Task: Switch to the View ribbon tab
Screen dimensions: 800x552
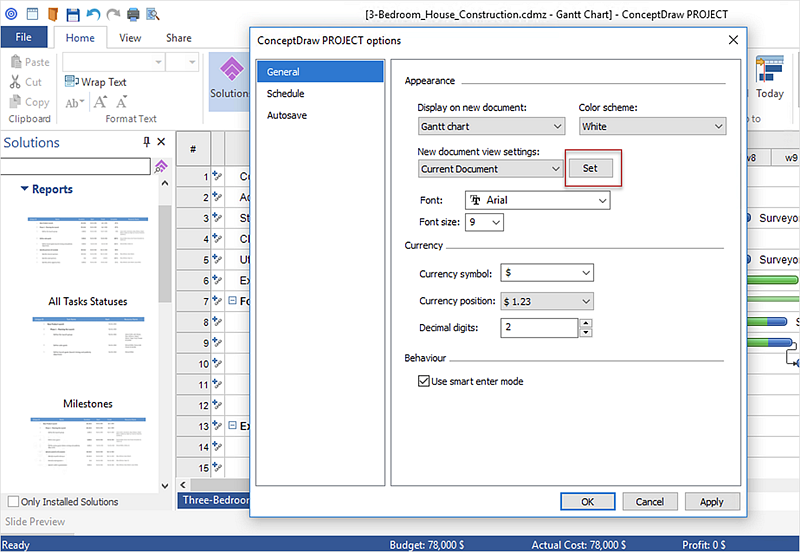Action: (x=130, y=38)
